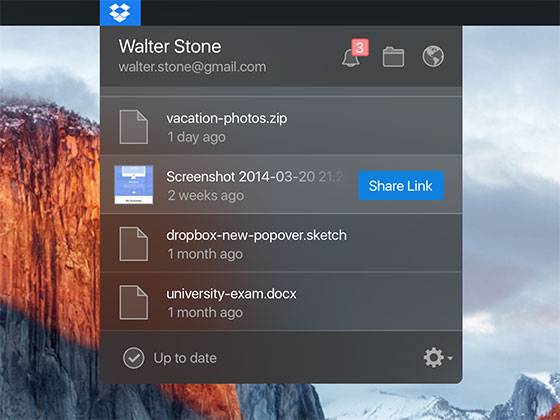Viewport: 560px width, 420px height.
Task: Click the Up to date checkmark icon
Action: coord(134,358)
